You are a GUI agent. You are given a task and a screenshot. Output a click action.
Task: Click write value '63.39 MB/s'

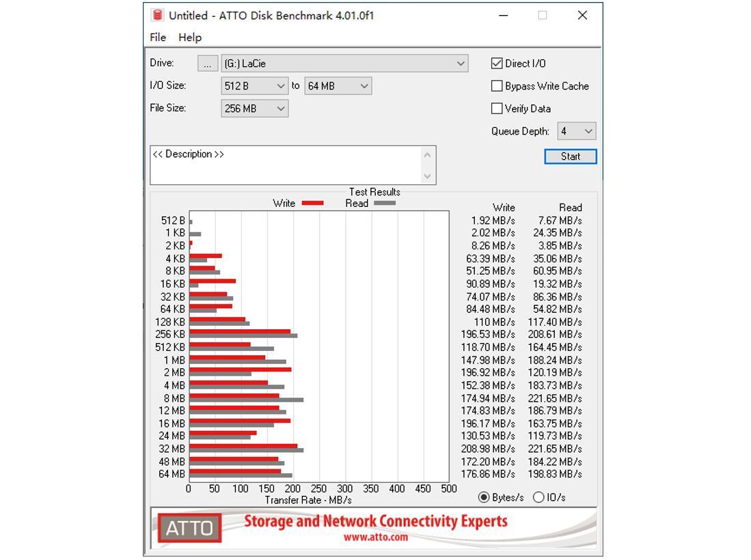pos(491,259)
